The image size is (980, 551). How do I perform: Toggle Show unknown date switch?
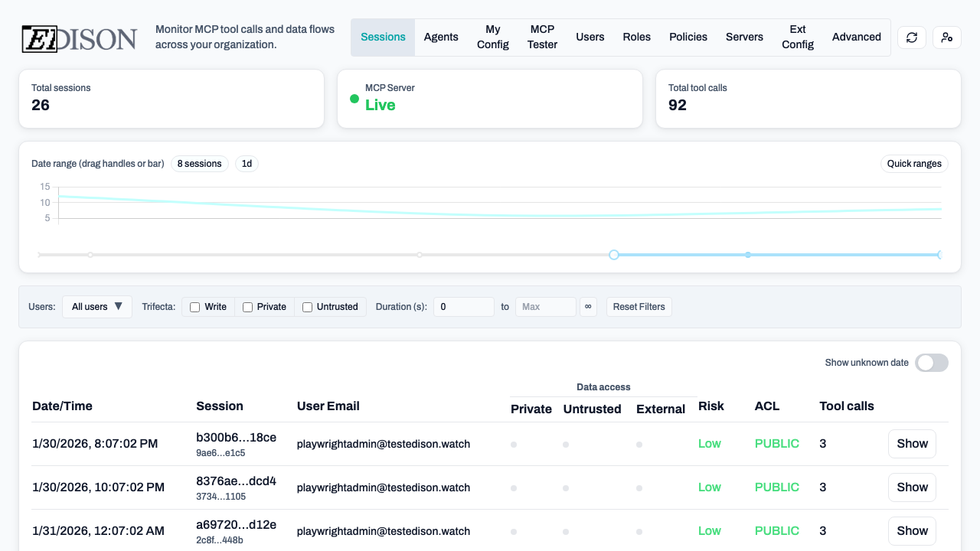pyautogui.click(x=931, y=363)
